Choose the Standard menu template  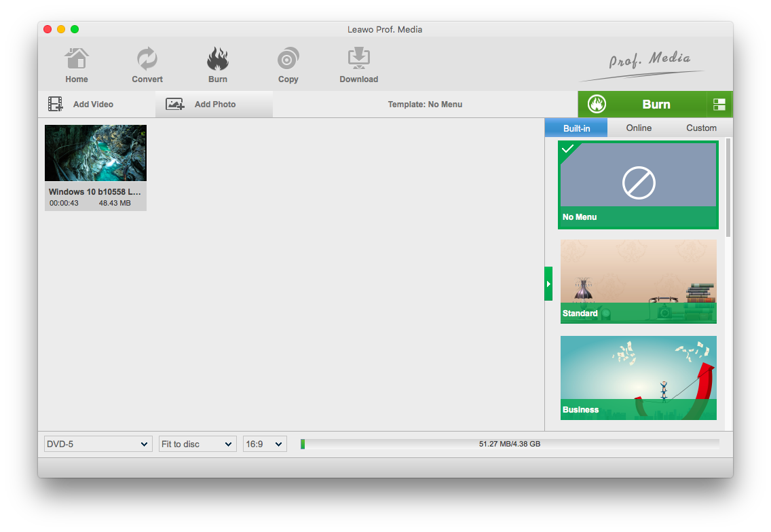pos(638,281)
